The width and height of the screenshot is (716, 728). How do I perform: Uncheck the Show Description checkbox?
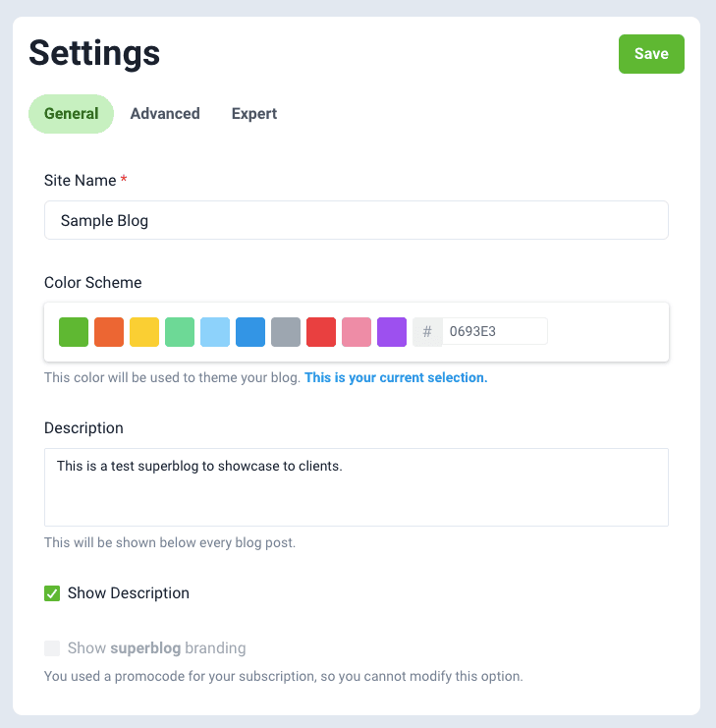[x=52, y=593]
